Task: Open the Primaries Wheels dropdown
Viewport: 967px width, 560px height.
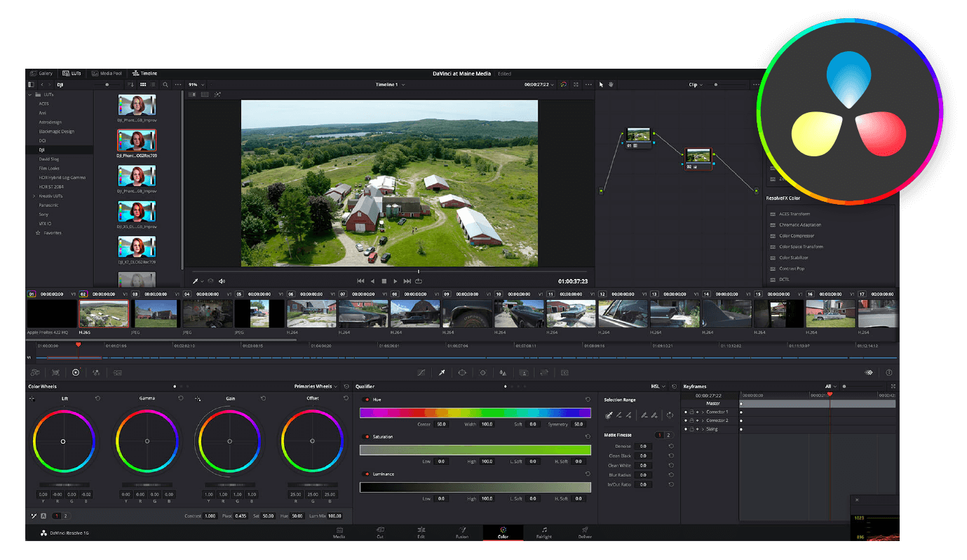Action: click(x=313, y=386)
